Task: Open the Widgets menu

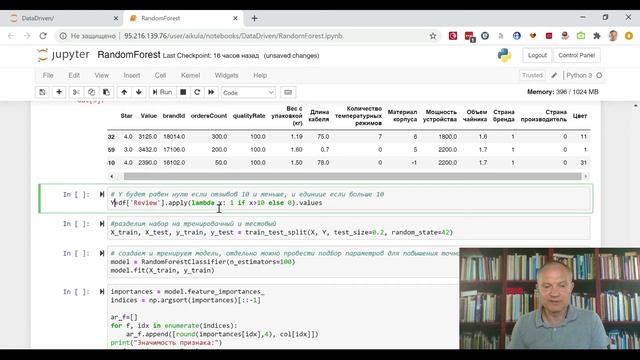Action: (x=227, y=76)
